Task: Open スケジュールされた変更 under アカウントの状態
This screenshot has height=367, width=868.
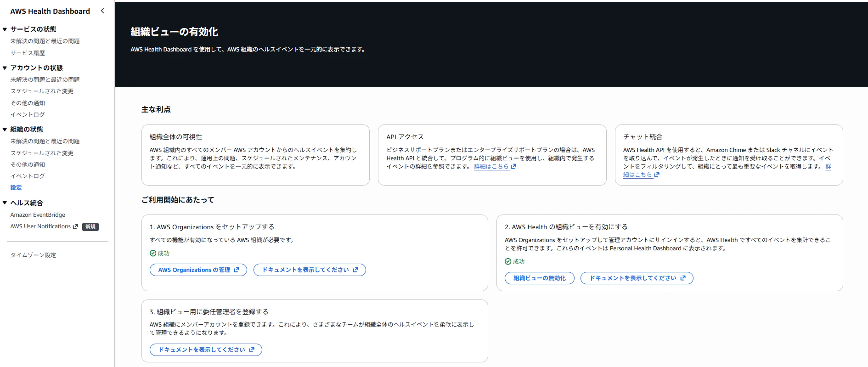Action: coord(42,91)
